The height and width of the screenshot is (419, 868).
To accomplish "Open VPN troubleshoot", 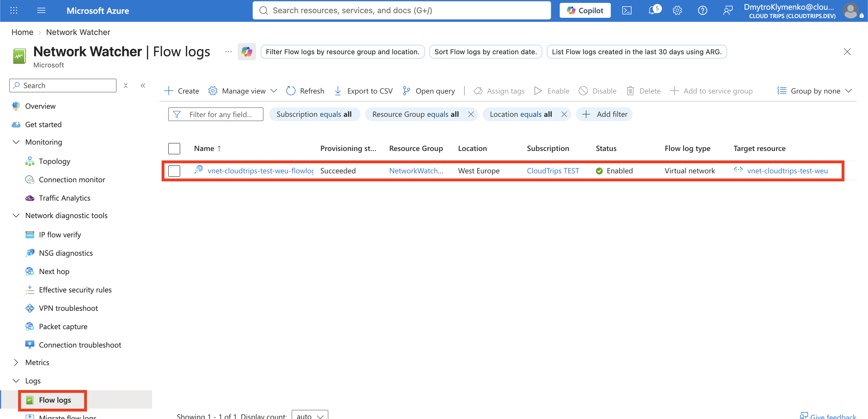I will pyautogui.click(x=68, y=308).
